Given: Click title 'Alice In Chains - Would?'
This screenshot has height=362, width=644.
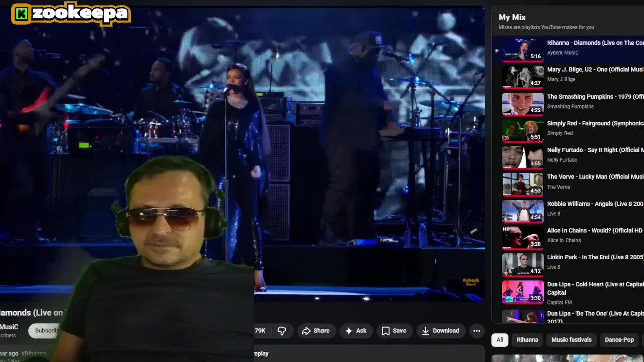Looking at the screenshot, I should (x=595, y=230).
